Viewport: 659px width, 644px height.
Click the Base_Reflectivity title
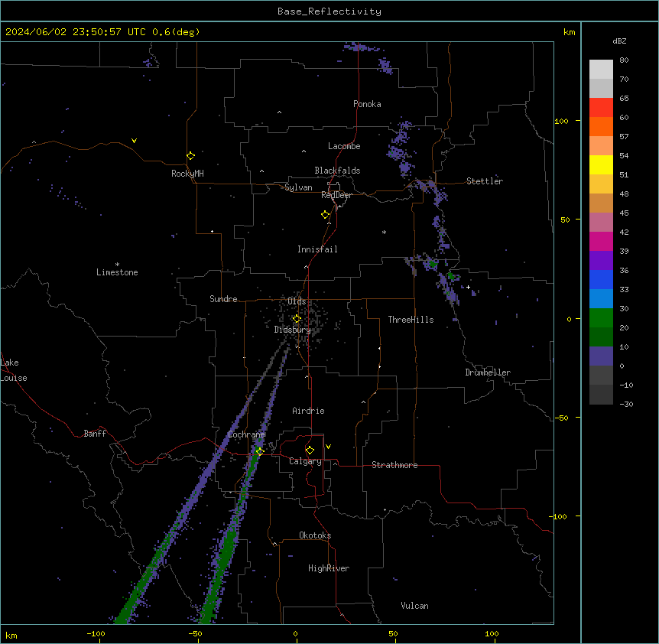coord(329,11)
